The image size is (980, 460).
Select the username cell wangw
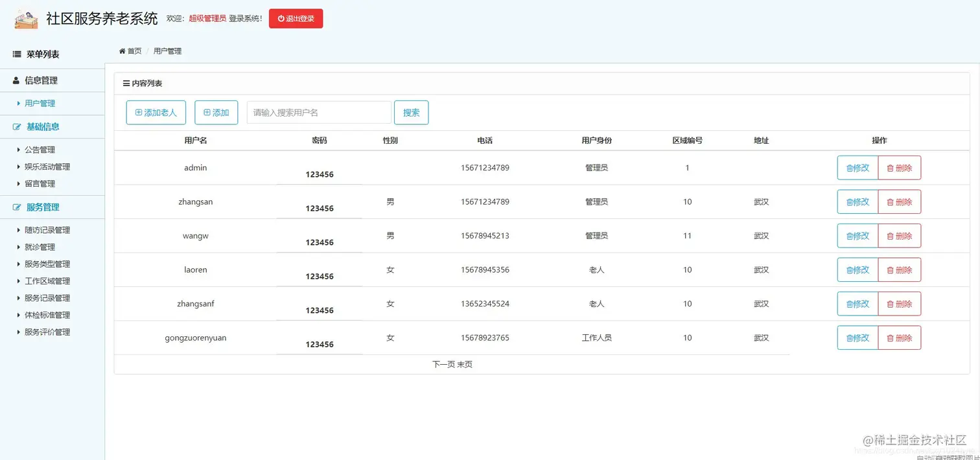coord(195,236)
